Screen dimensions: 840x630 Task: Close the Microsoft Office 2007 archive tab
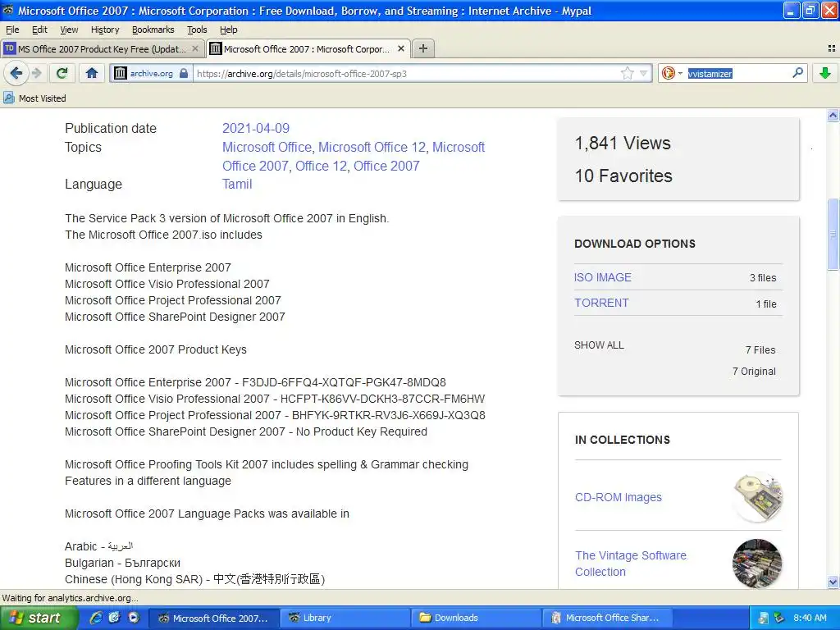click(x=400, y=48)
